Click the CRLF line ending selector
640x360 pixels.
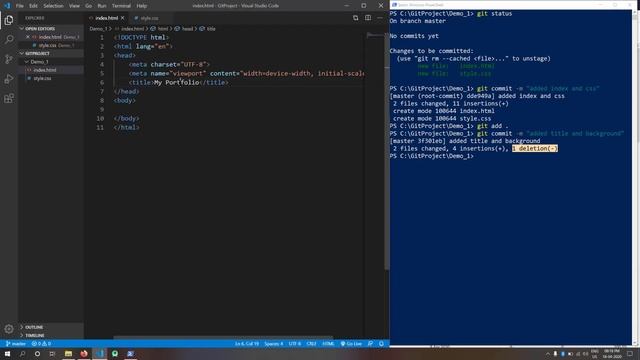311,344
